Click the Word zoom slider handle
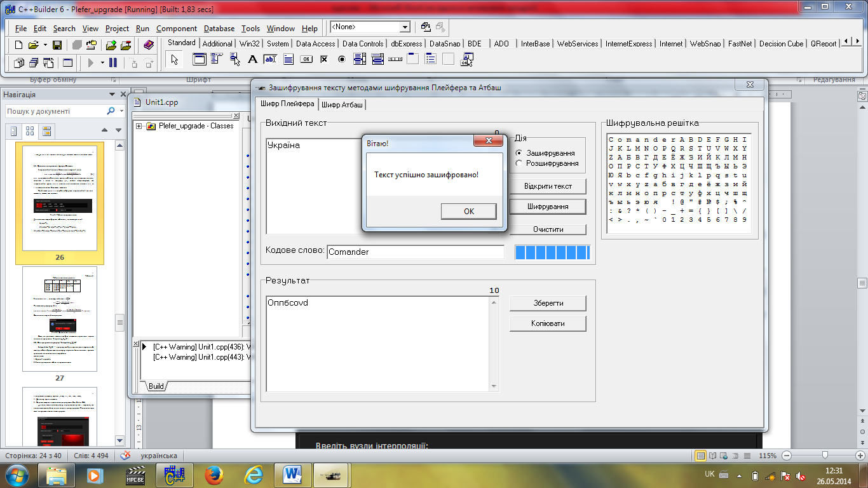Screen dimensions: 868x488 tap(825, 455)
